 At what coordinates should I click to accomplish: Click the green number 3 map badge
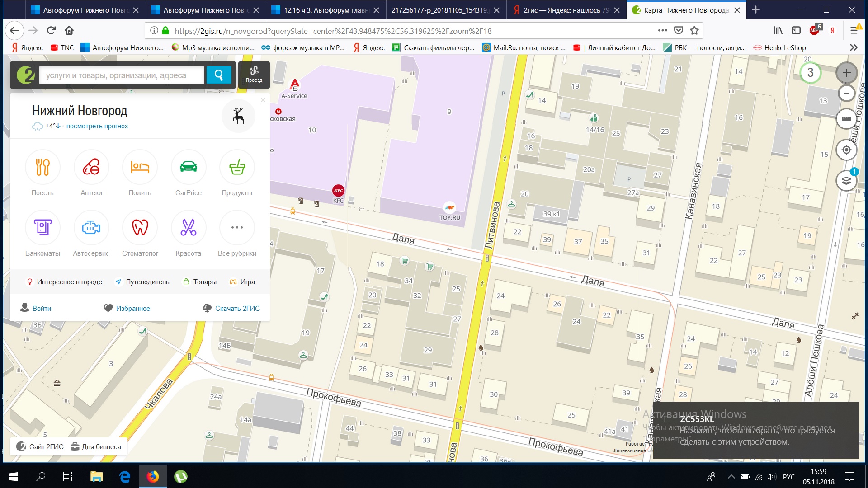[x=810, y=73]
